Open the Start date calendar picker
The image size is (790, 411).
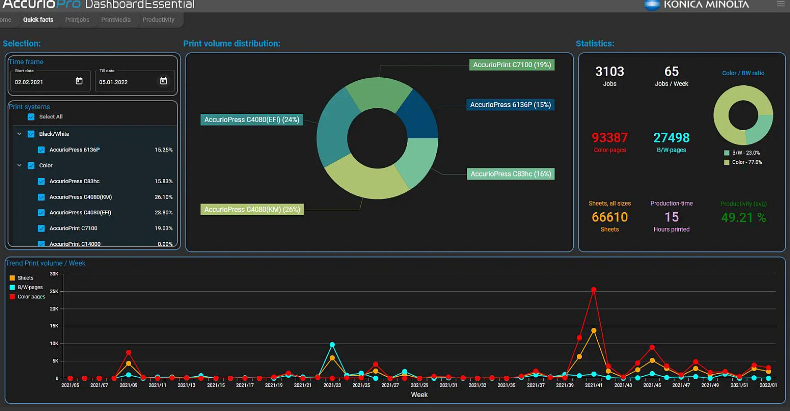click(79, 81)
